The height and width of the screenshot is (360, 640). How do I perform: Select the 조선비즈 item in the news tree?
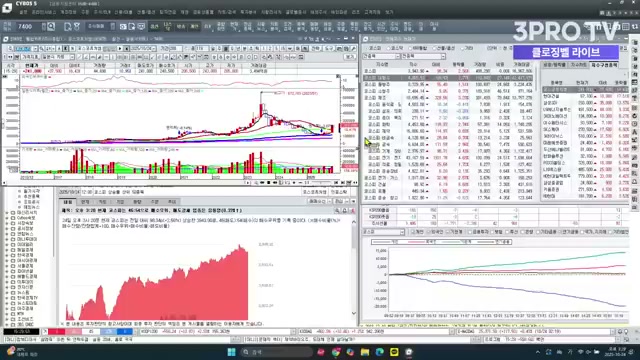click(25, 319)
